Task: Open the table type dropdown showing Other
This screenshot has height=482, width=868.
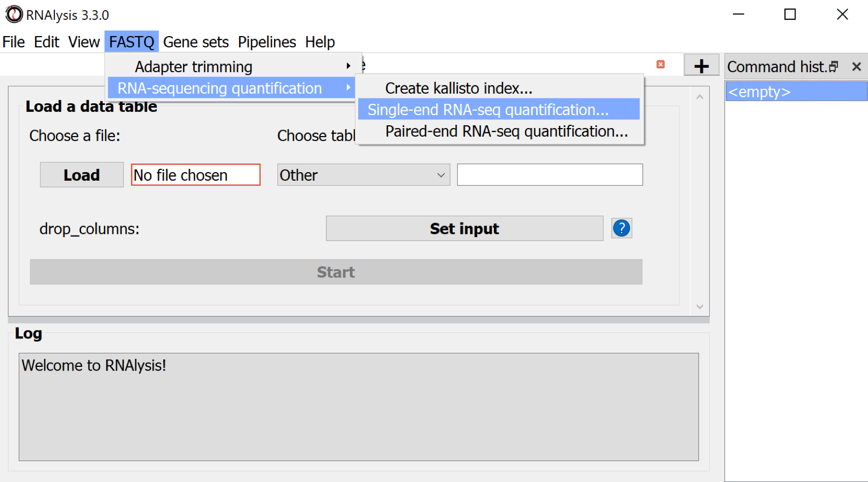Action: coord(363,175)
